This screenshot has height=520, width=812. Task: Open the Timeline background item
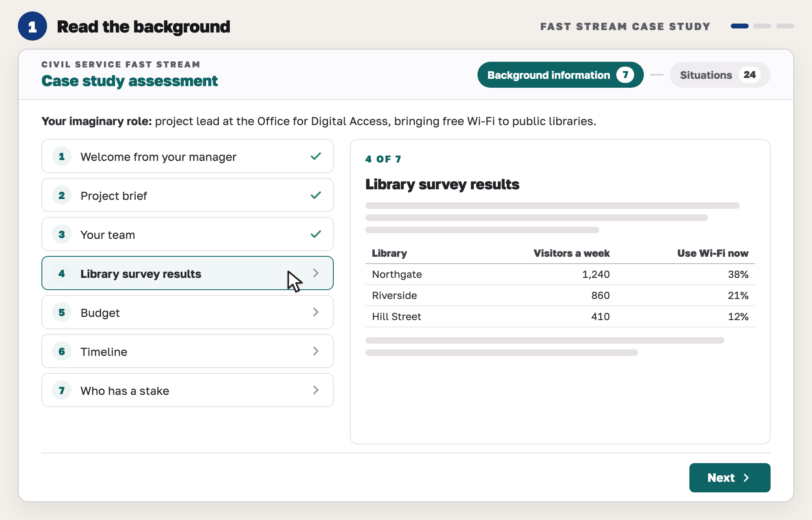tap(187, 351)
